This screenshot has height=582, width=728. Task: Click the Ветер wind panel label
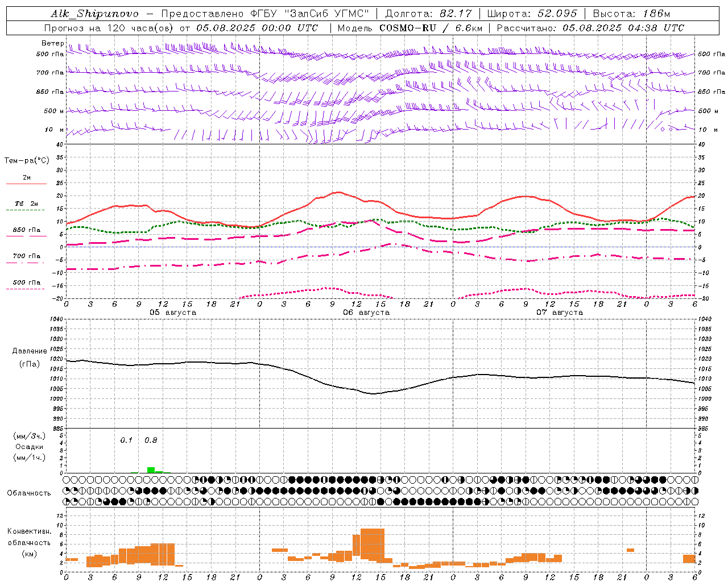tap(52, 43)
